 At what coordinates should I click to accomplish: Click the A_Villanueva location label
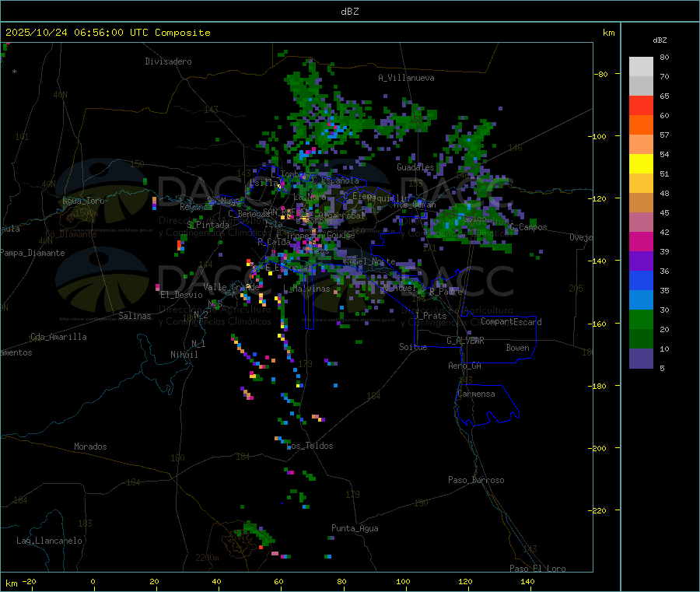[406, 78]
